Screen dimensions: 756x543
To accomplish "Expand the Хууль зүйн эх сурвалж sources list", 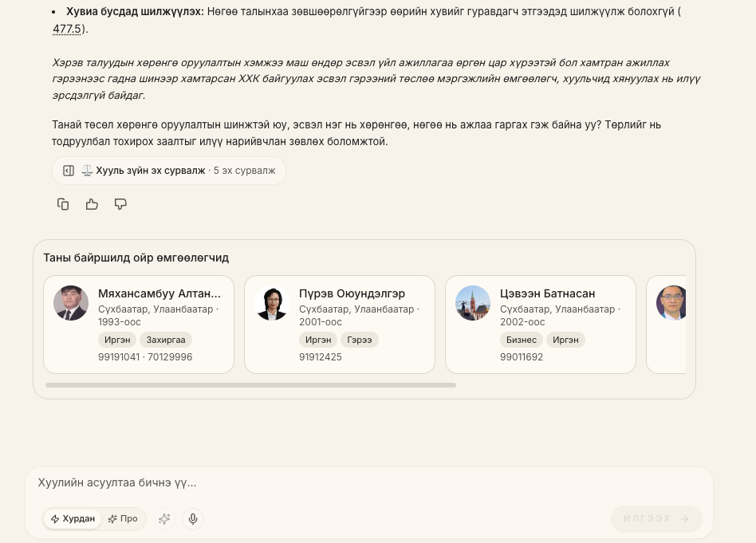I will [169, 171].
